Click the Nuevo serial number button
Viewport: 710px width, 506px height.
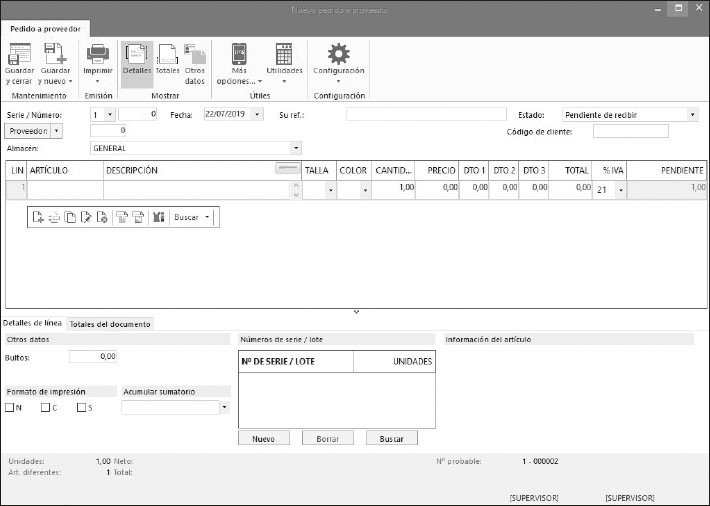click(x=263, y=438)
